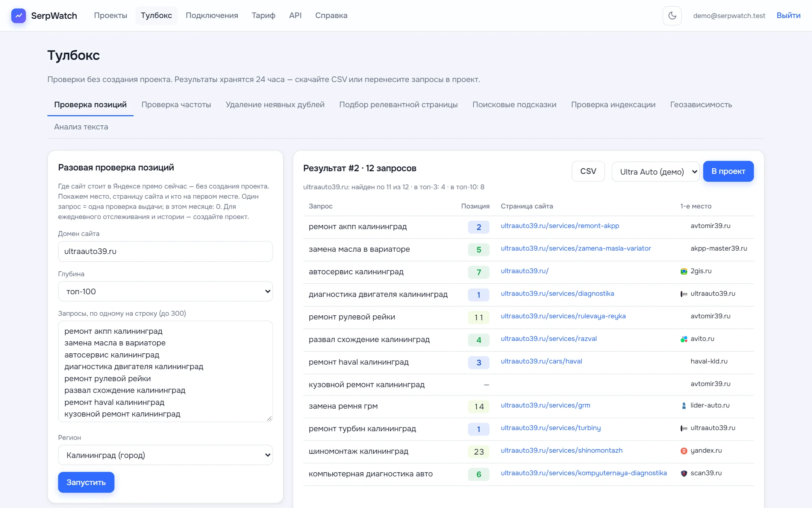Select the Проверка позиций tab

pyautogui.click(x=90, y=105)
